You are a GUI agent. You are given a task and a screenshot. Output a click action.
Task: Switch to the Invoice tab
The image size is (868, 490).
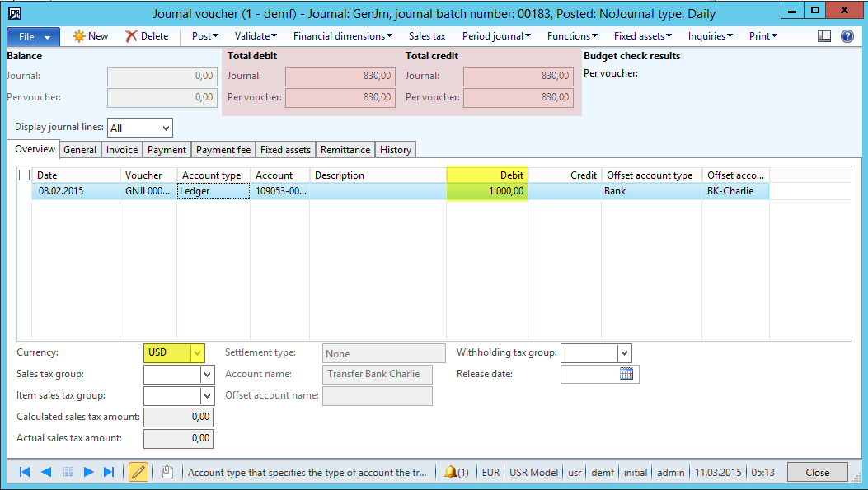[122, 150]
